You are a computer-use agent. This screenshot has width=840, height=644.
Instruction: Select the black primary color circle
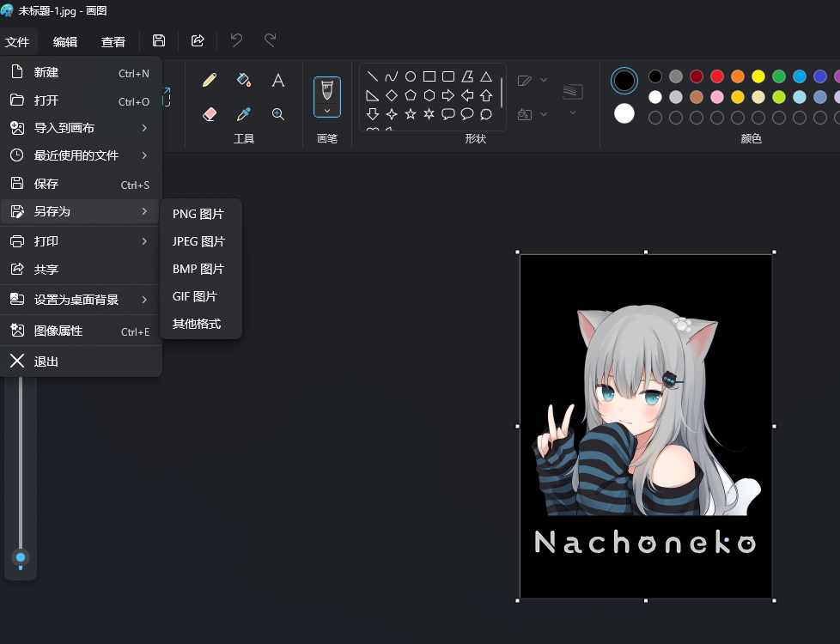(x=624, y=81)
